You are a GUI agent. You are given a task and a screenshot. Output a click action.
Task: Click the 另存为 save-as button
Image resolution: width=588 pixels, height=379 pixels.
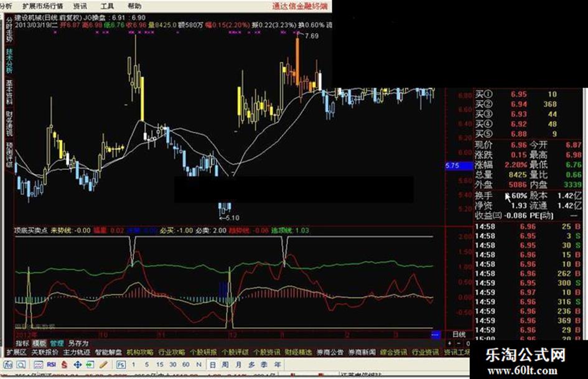tap(78, 343)
